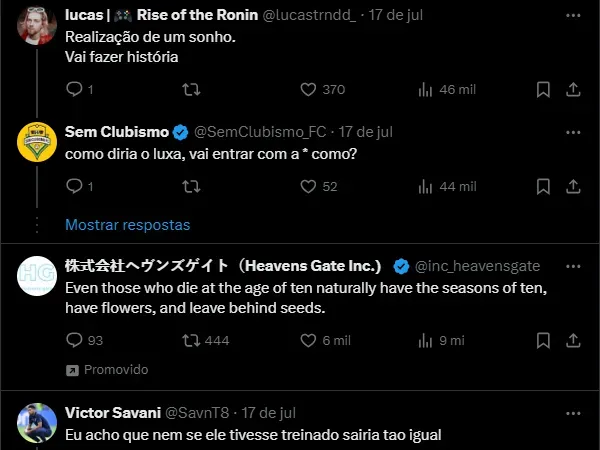Like Sem Clubismo's tweet

click(309, 186)
